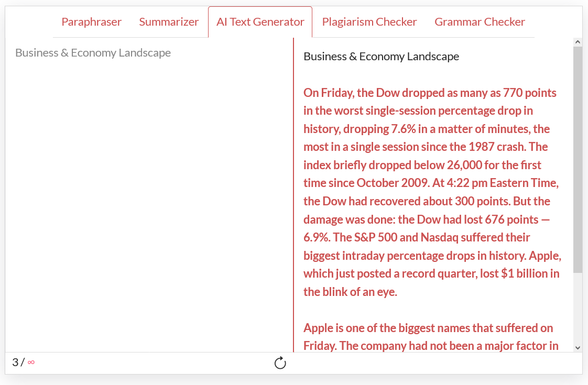Click the scrollbar up arrow

click(x=578, y=42)
